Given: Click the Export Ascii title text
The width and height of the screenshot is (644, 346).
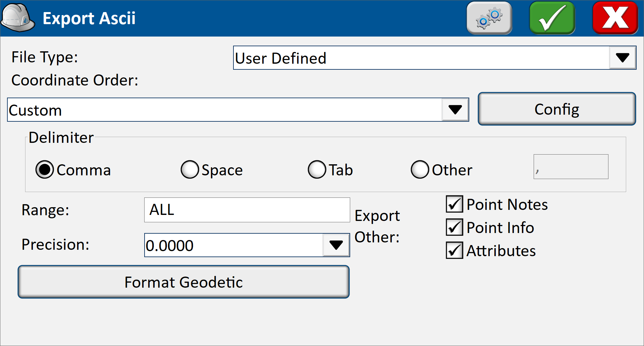Looking at the screenshot, I should click(89, 18).
